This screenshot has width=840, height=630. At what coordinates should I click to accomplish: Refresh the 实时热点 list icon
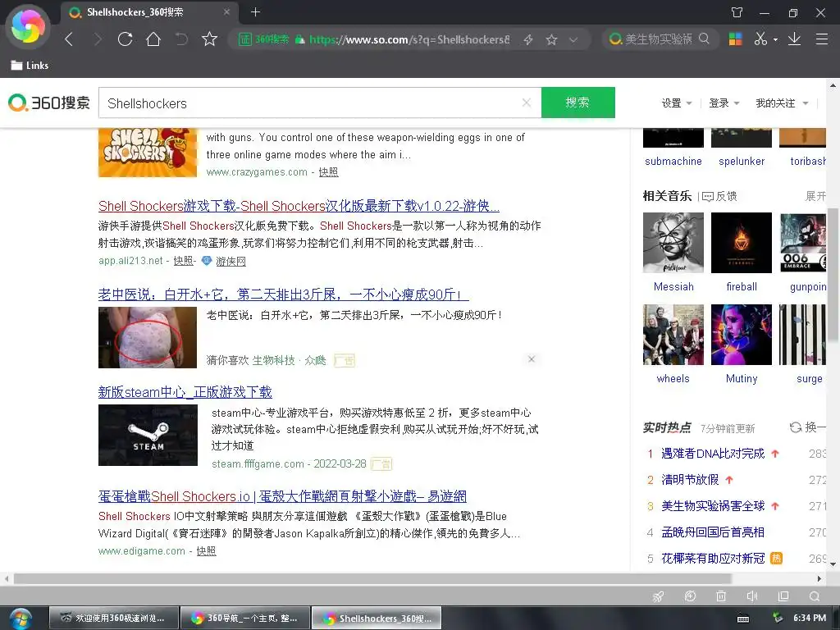tap(796, 427)
